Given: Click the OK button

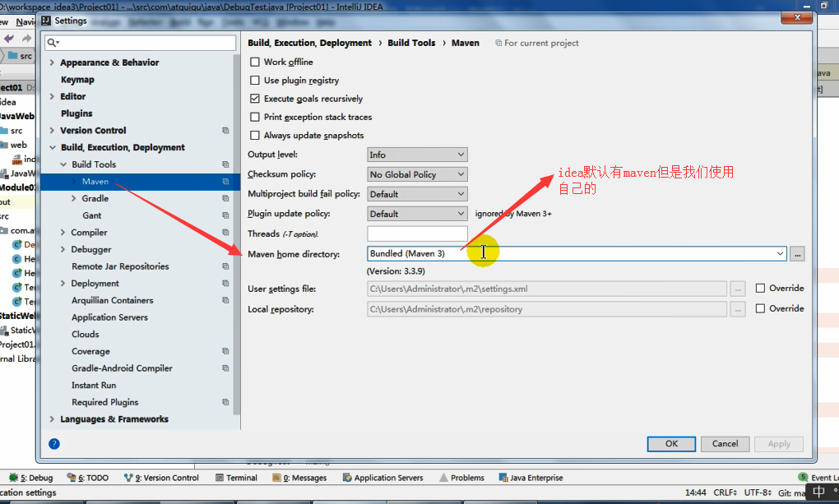Looking at the screenshot, I should coord(671,444).
